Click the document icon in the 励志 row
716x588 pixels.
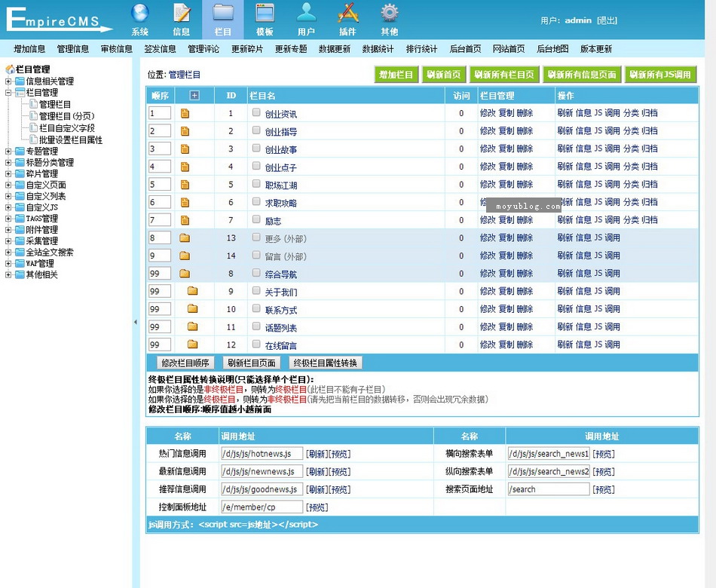(x=185, y=220)
